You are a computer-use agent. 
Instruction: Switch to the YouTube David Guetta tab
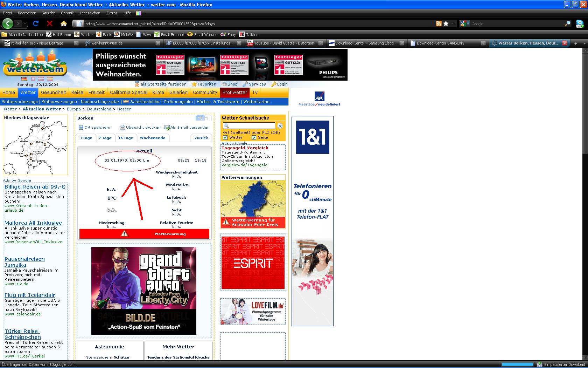tap(284, 43)
